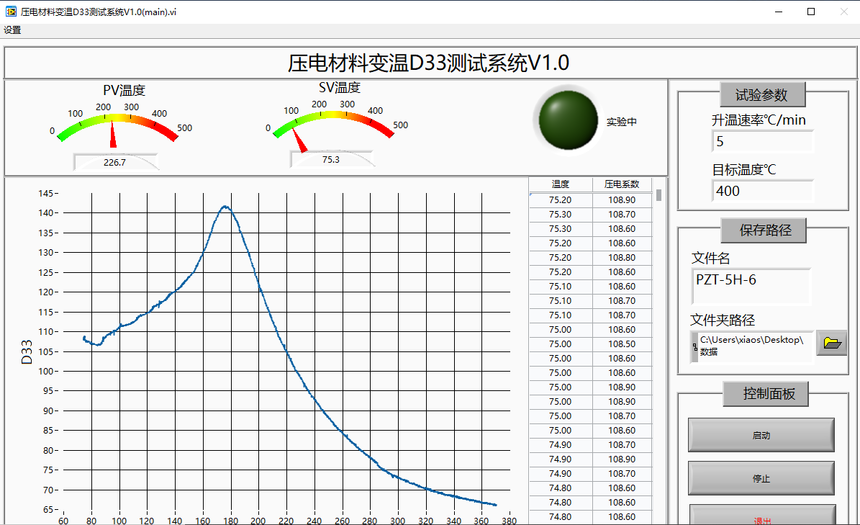Click the 目标温度 input field showing 400
The width and height of the screenshot is (860, 525).
click(x=762, y=191)
